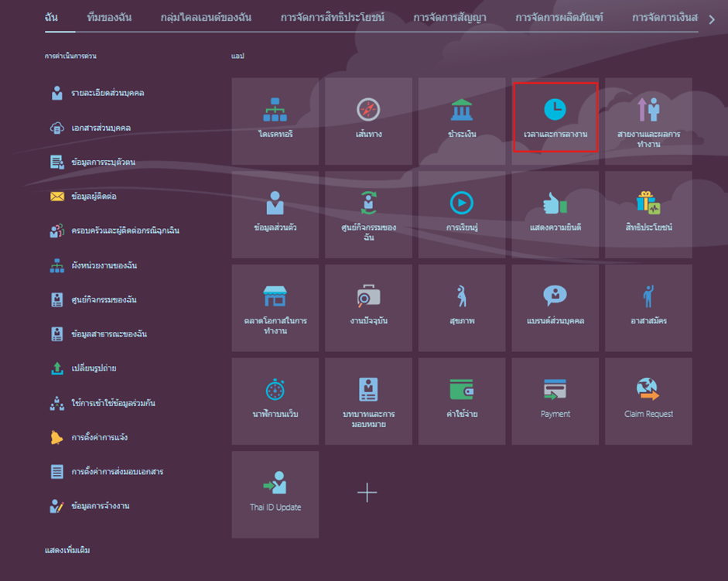Launch the นาฬิกาบนเว็บ web clock tile

(275, 401)
